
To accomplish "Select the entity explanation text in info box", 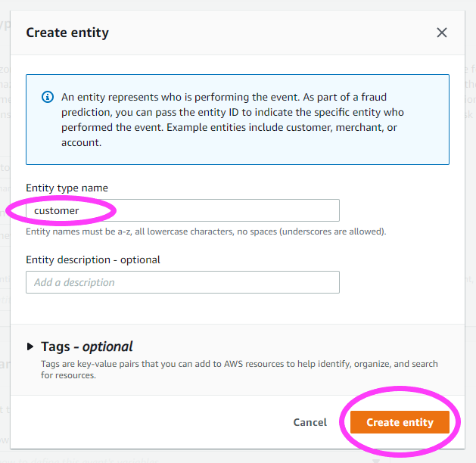I will point(232,120).
